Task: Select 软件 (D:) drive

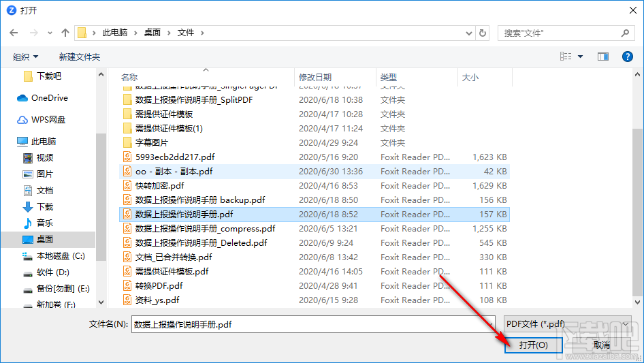Action: [46, 272]
